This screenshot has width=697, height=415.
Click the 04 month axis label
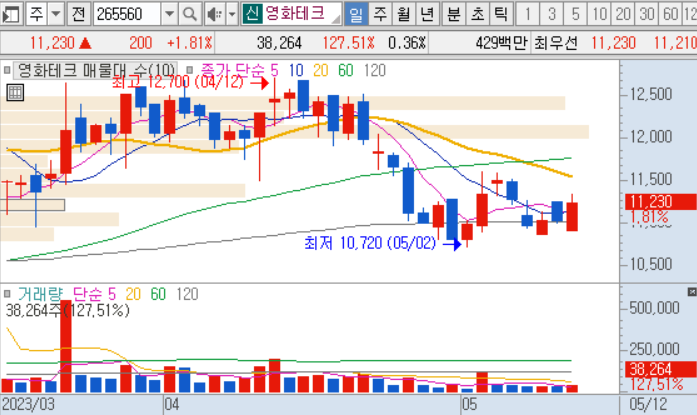pos(172,404)
